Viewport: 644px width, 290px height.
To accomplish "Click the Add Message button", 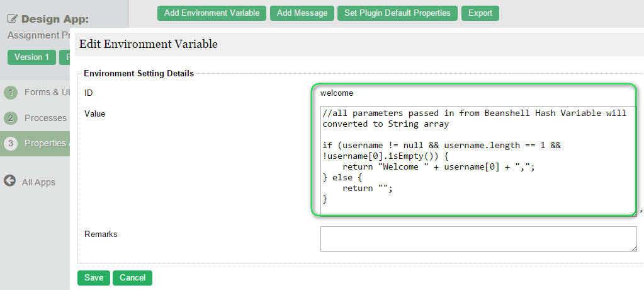I will pos(302,13).
